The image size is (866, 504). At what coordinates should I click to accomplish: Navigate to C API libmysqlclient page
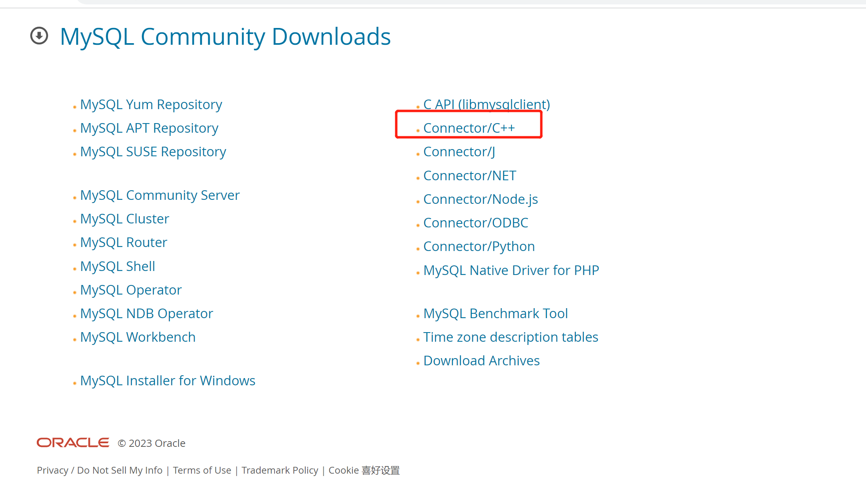pyautogui.click(x=486, y=103)
